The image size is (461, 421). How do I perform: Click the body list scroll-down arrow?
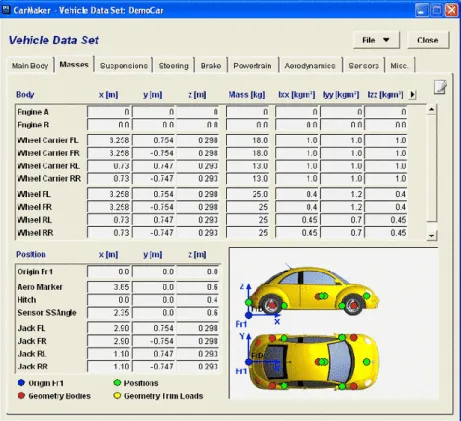pyautogui.click(x=432, y=235)
